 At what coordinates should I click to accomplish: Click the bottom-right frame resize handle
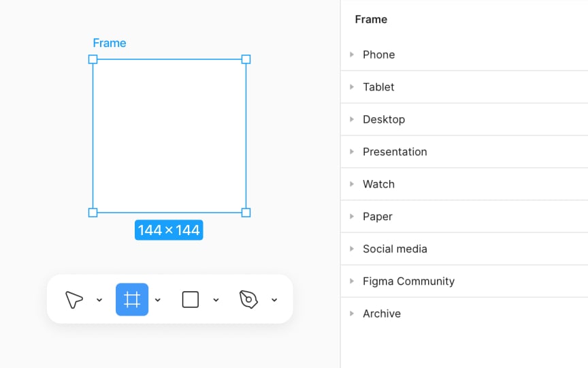pos(246,213)
